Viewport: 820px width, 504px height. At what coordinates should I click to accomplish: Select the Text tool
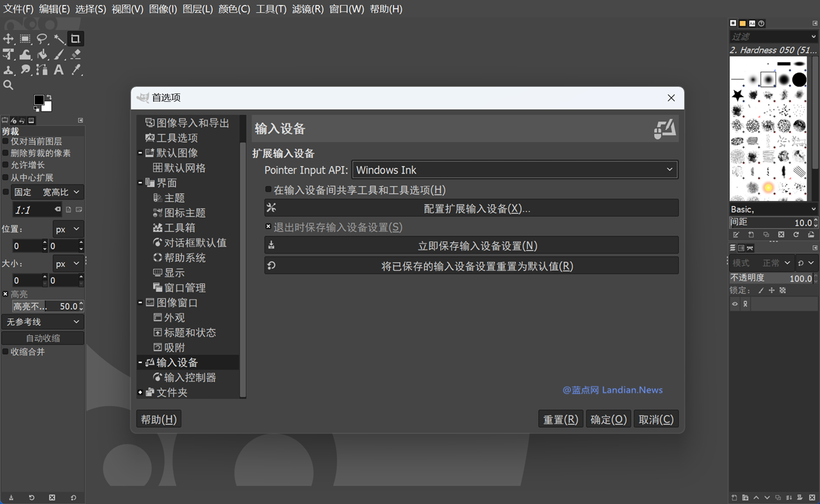click(x=59, y=70)
